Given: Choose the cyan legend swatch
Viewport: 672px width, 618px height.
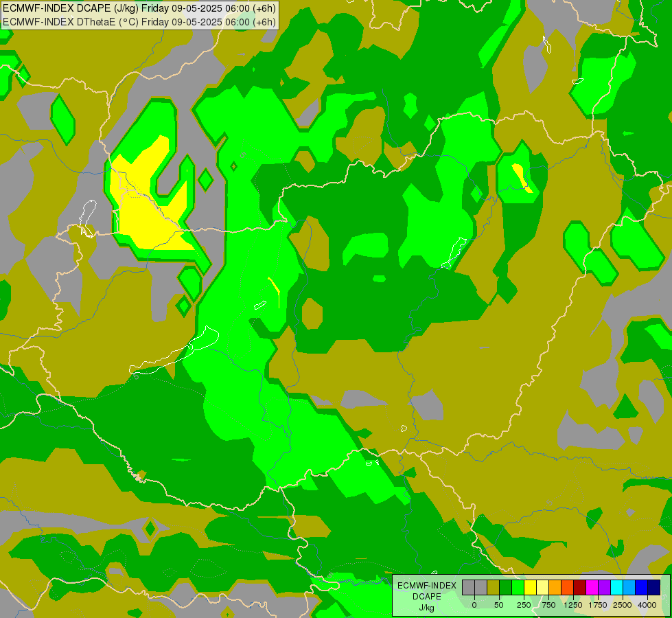Looking at the screenshot, I should tap(616, 588).
